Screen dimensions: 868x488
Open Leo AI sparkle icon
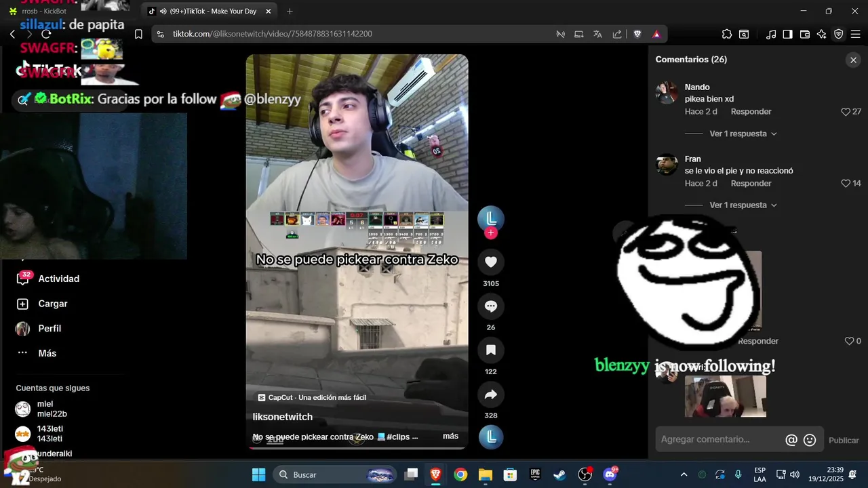click(x=822, y=34)
